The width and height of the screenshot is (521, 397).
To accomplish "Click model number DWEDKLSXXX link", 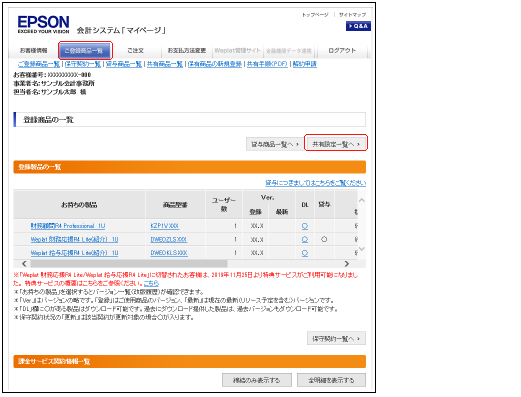I will point(169,253).
